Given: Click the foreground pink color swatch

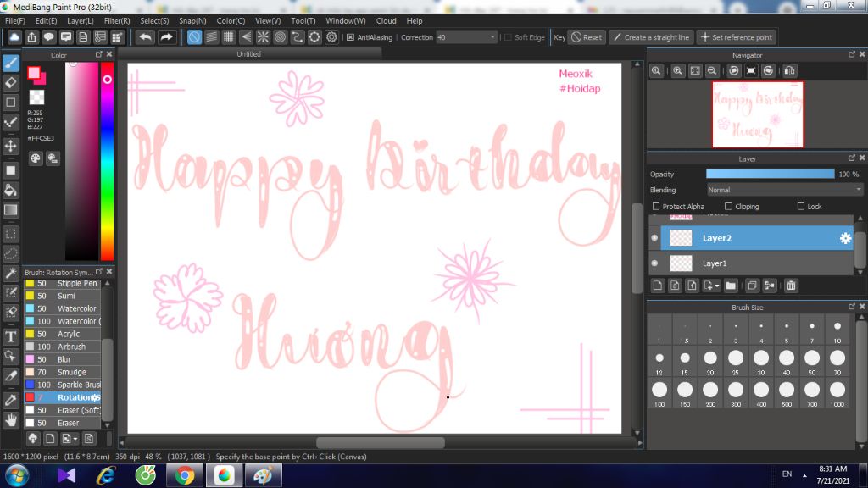Looking at the screenshot, I should coord(34,73).
